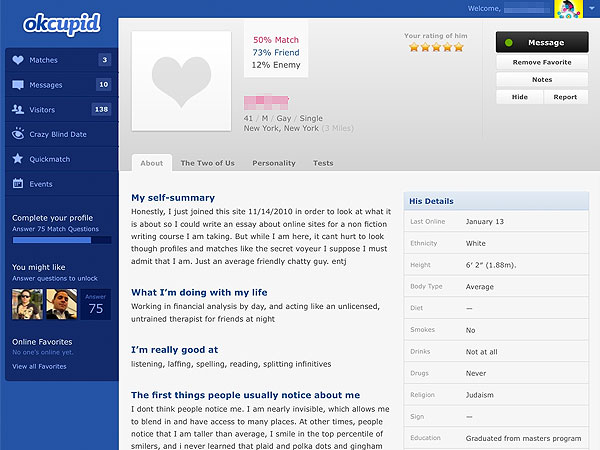Click the View all Favorites link
This screenshot has height=450, width=600.
click(39, 366)
